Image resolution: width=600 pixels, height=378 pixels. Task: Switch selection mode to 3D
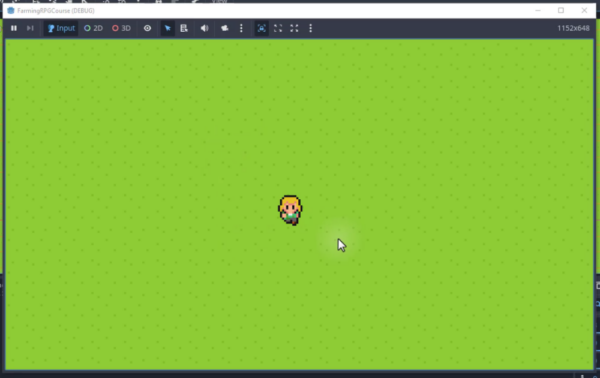point(121,28)
